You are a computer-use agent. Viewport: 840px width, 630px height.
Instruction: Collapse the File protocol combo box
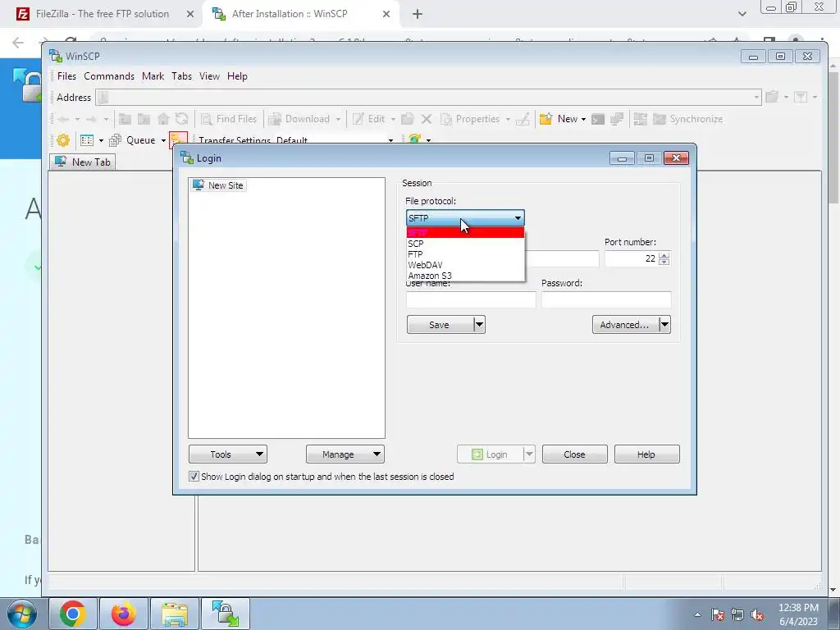click(x=518, y=218)
